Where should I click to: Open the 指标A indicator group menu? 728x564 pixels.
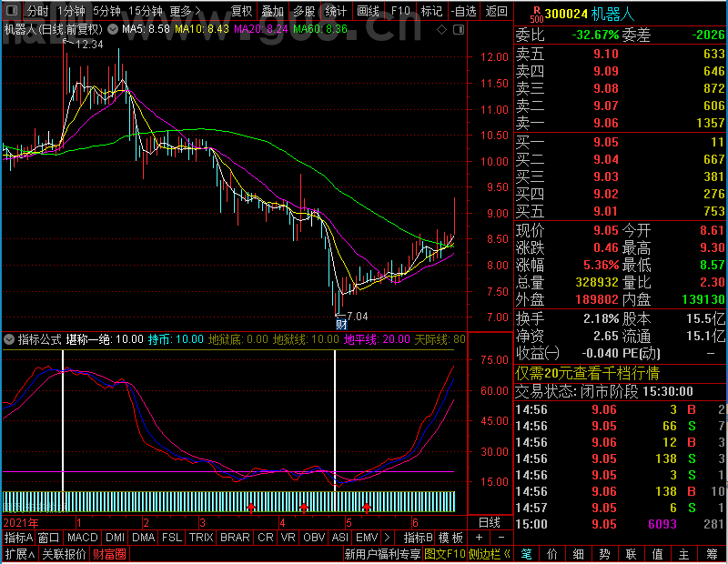click(18, 538)
